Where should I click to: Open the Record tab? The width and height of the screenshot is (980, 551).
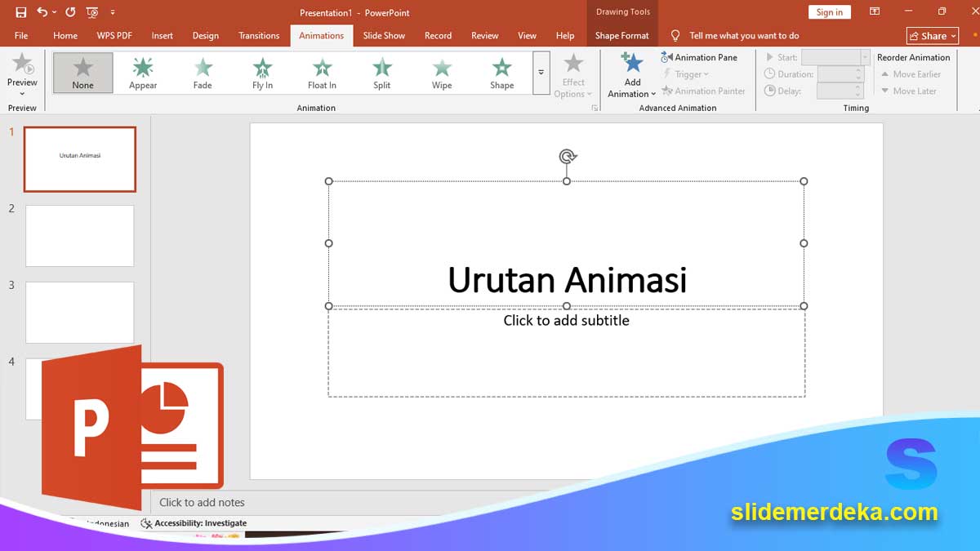[x=438, y=35]
